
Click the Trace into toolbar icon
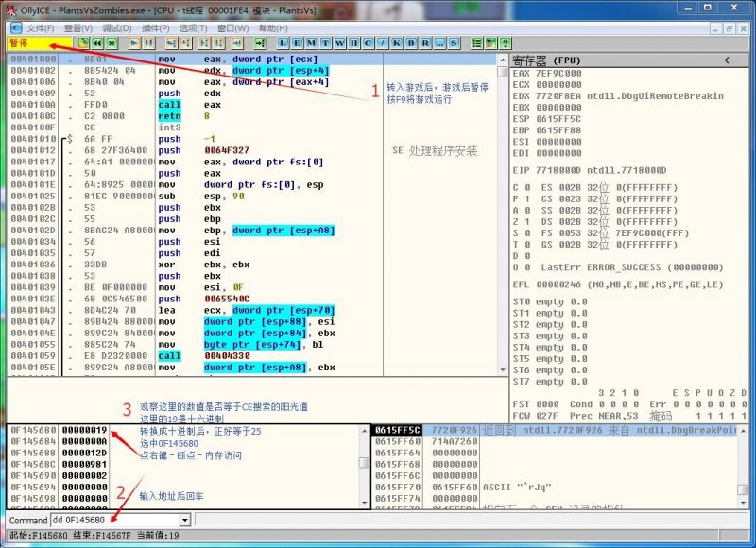204,43
